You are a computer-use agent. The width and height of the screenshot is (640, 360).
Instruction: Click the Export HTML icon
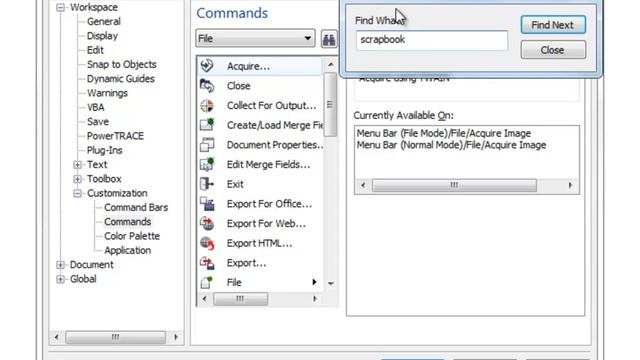click(x=207, y=243)
